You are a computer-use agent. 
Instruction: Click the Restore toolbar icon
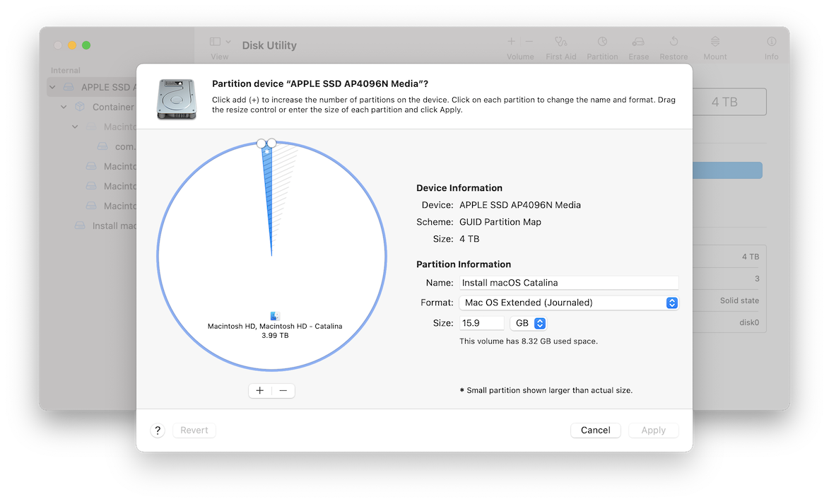[x=674, y=41]
